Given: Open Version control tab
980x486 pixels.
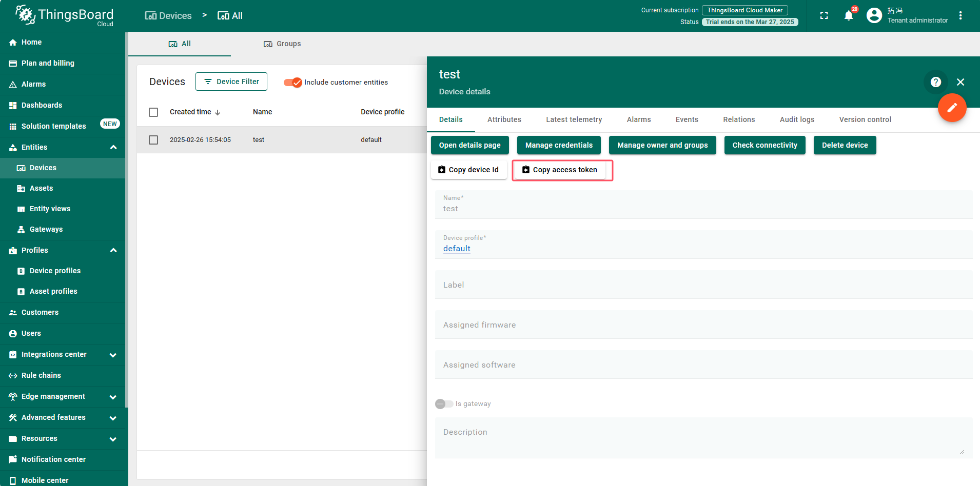Looking at the screenshot, I should pyautogui.click(x=865, y=119).
